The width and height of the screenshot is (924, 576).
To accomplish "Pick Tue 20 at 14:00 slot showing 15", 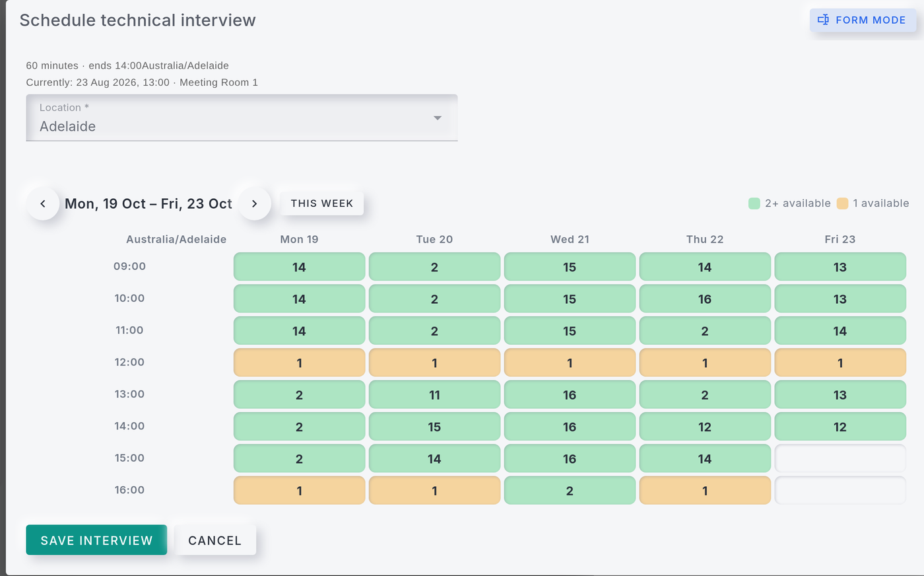I will pos(434,427).
